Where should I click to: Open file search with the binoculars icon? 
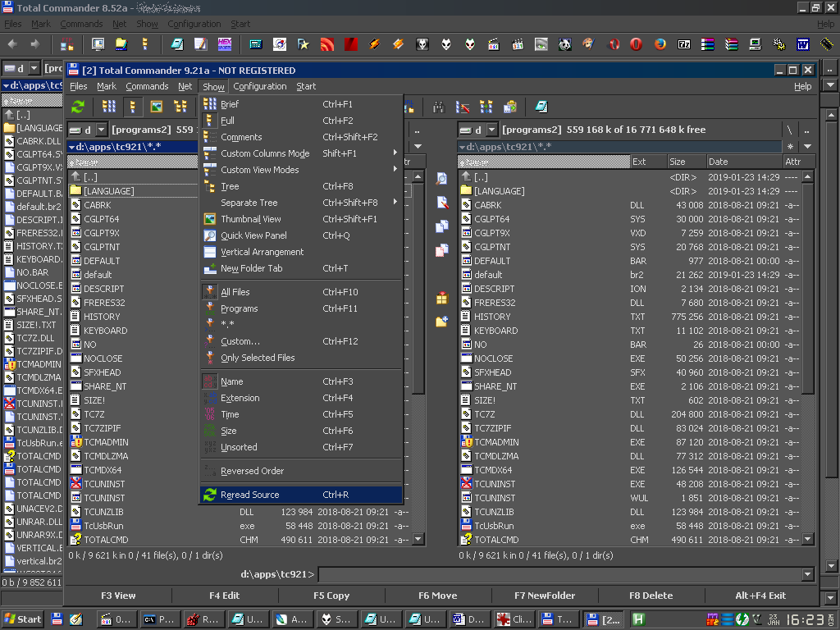pyautogui.click(x=439, y=107)
